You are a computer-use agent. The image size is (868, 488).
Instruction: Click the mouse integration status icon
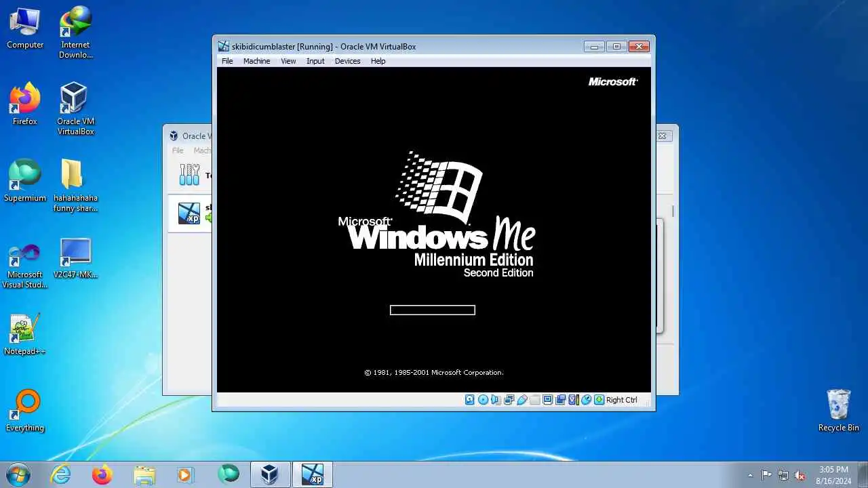(x=586, y=400)
